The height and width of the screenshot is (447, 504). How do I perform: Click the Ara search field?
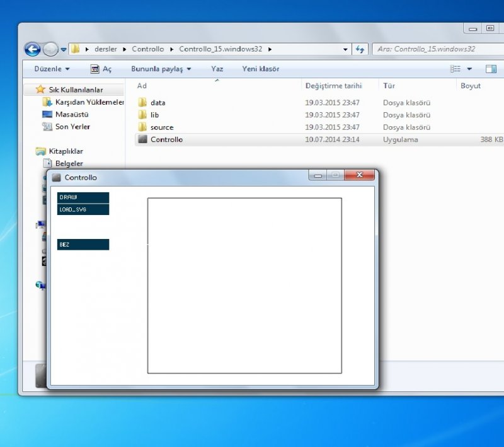click(435, 49)
